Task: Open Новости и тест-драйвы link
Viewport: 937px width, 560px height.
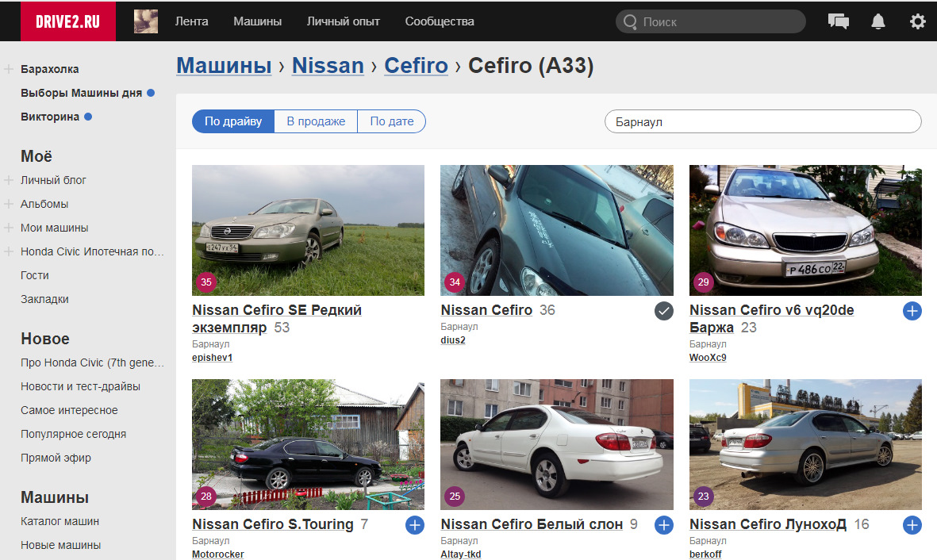Action: click(81, 386)
